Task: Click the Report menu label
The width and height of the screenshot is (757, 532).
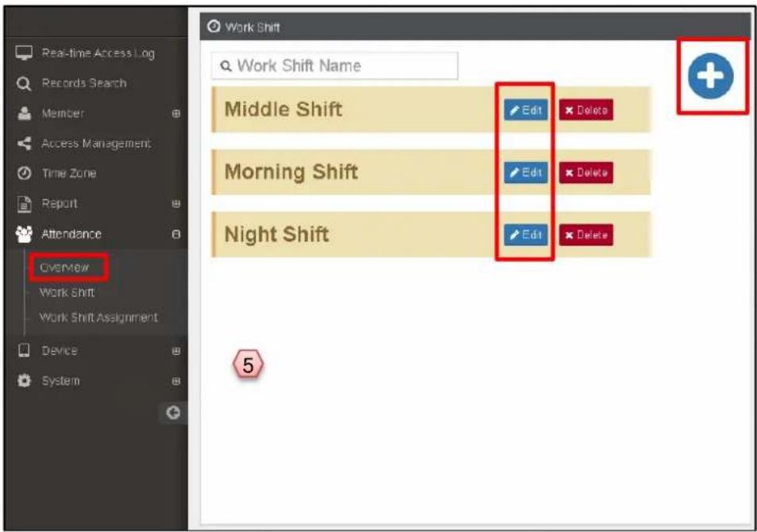Action: (x=60, y=204)
